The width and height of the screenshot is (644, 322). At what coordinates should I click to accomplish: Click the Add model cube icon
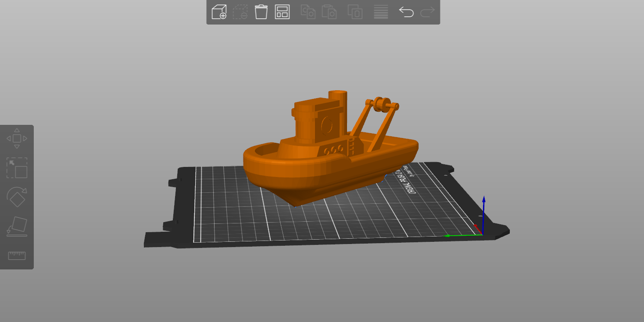[x=219, y=12]
